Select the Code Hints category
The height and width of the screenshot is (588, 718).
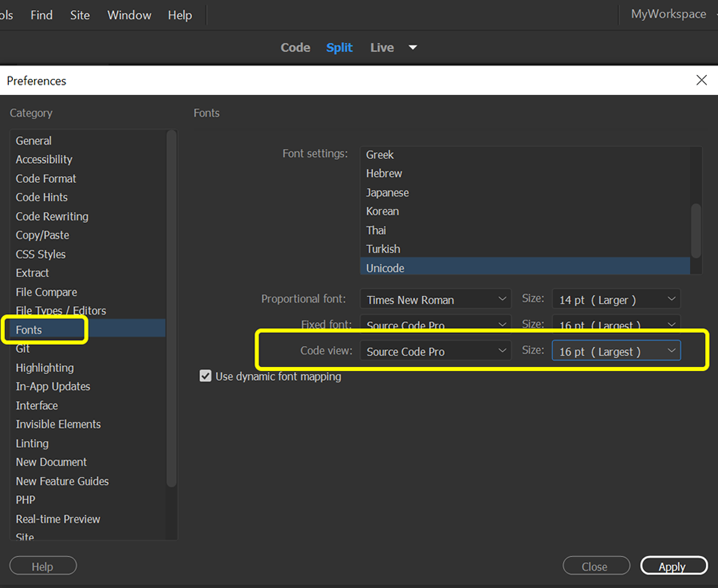coord(41,197)
